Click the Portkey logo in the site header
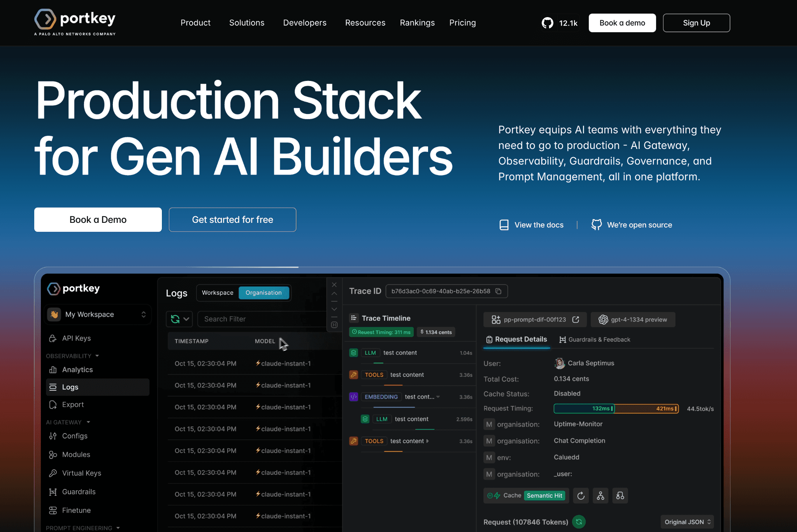The image size is (797, 532). tap(75, 23)
